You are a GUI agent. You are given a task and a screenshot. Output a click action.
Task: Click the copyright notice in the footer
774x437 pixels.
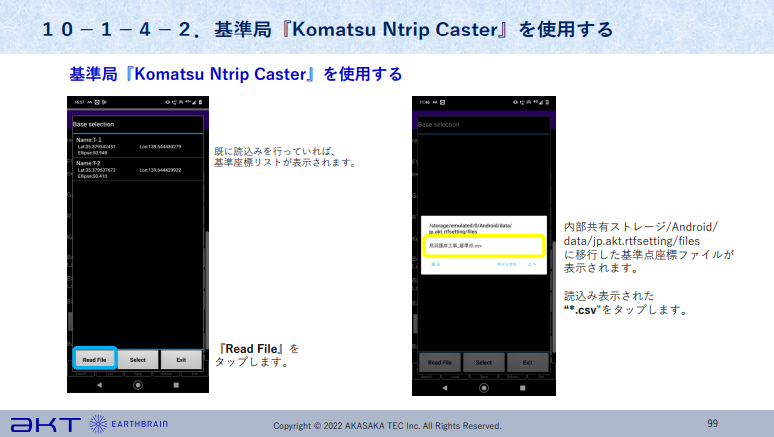[x=387, y=426]
